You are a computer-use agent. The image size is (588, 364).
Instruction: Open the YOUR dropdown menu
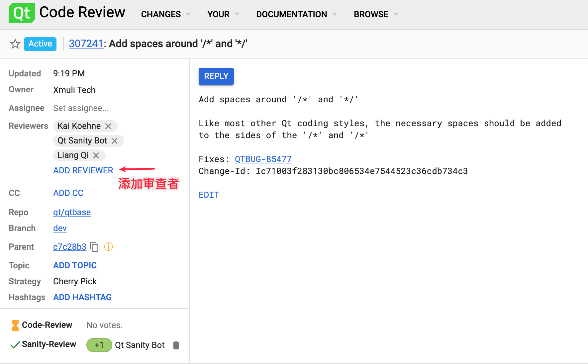click(x=223, y=14)
